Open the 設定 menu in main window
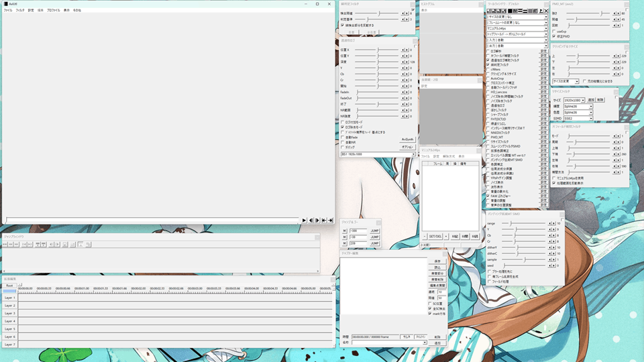 pyautogui.click(x=31, y=10)
